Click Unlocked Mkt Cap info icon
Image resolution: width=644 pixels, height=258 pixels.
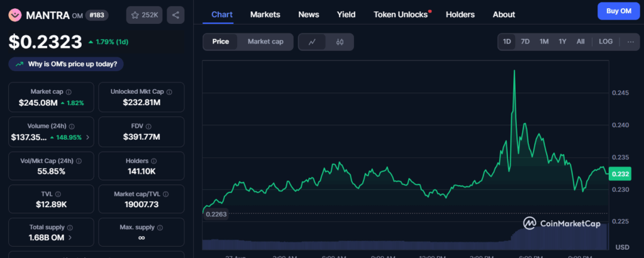[169, 92]
